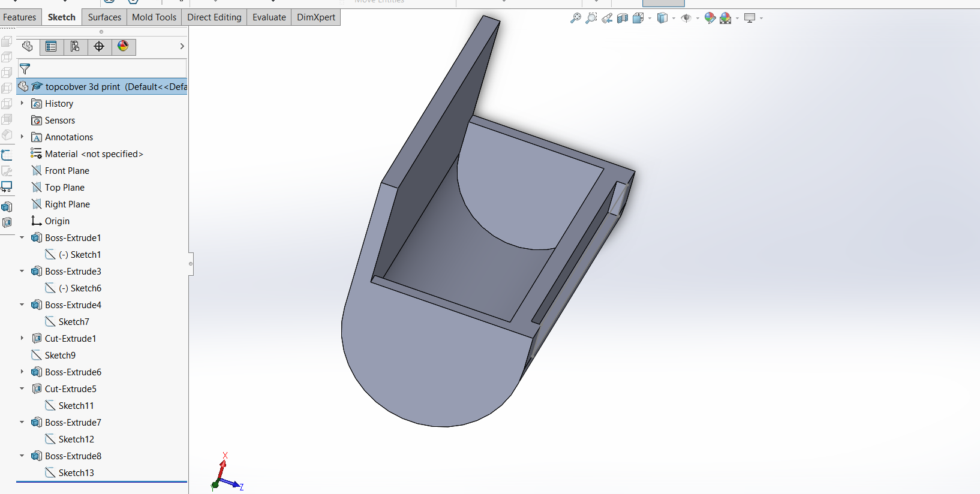Click the Apply Scene icon
This screenshot has width=980, height=494.
point(726,18)
